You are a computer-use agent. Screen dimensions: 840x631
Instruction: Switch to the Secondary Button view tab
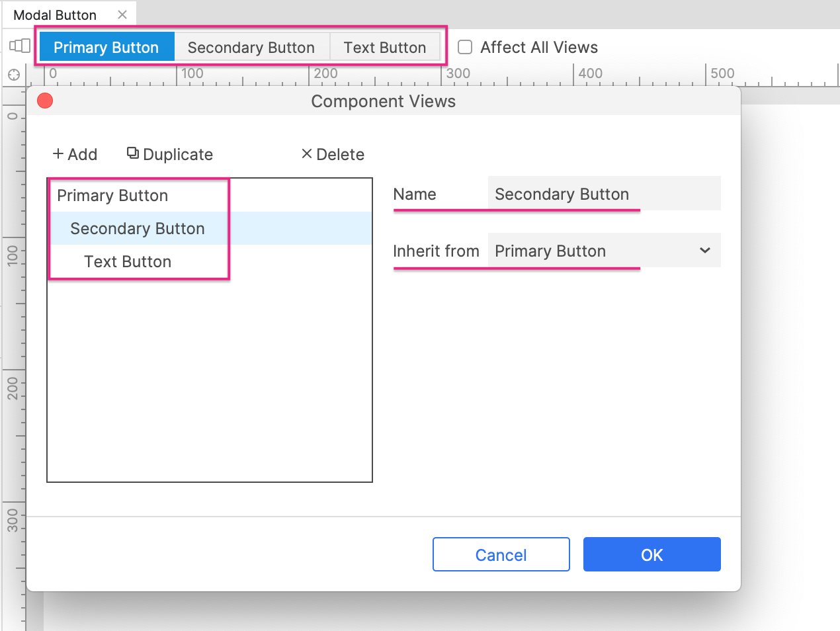pos(251,48)
